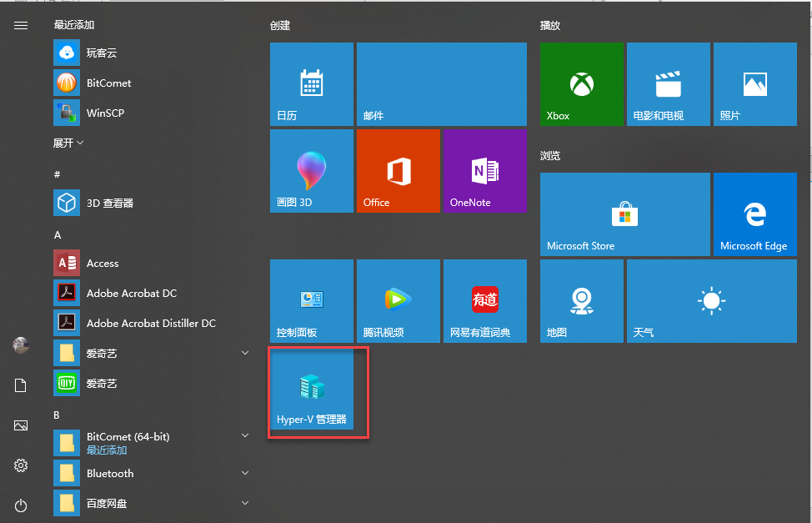The width and height of the screenshot is (812, 523).
Task: Open the Hyper-V 管理器 tile
Action: [312, 388]
